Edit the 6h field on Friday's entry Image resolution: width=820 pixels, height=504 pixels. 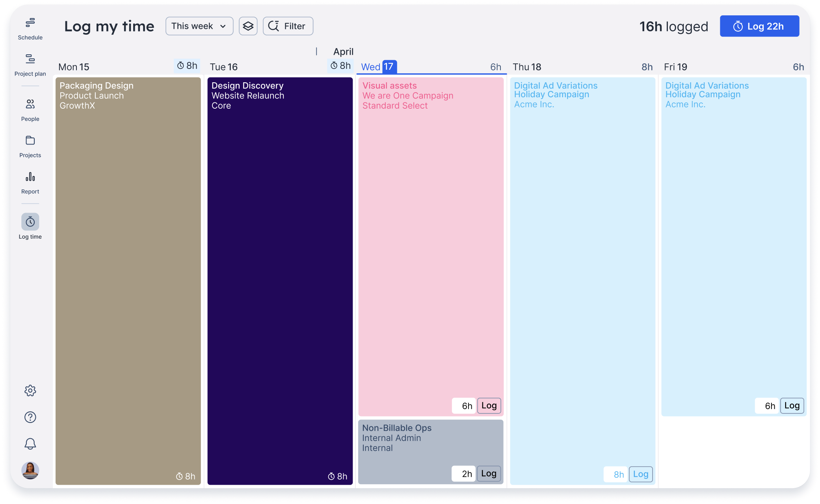point(767,406)
